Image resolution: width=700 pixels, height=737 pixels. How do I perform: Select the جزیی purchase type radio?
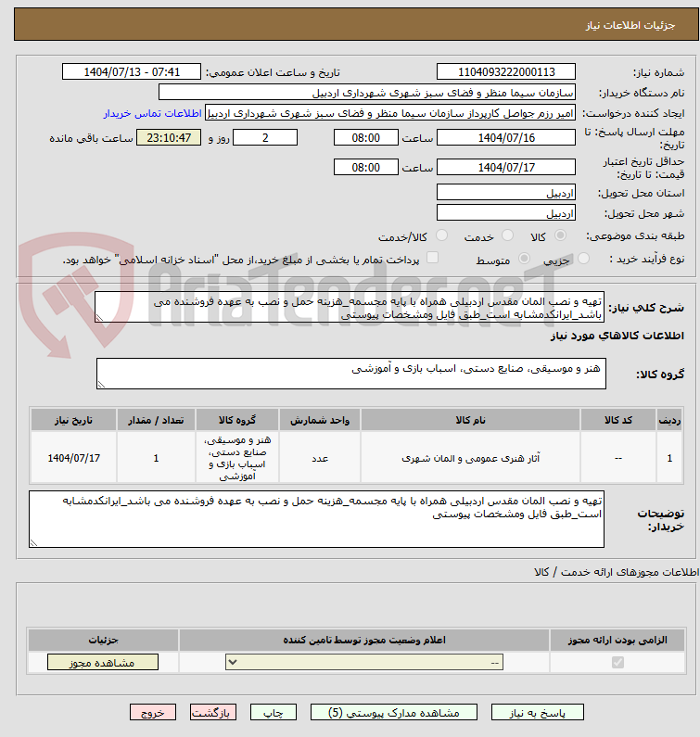tap(583, 258)
